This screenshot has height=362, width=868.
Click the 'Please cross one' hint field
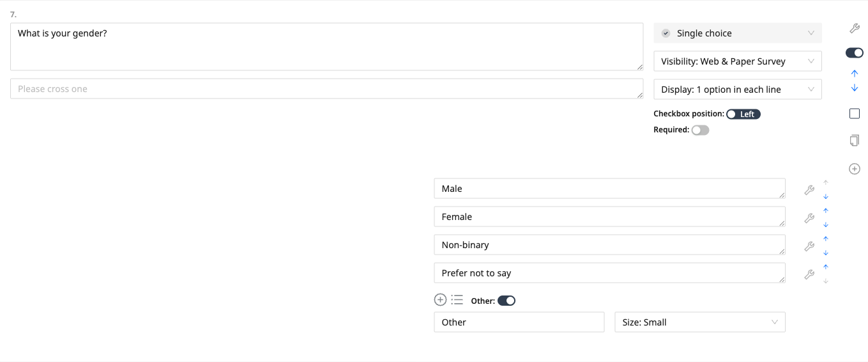[x=326, y=89]
